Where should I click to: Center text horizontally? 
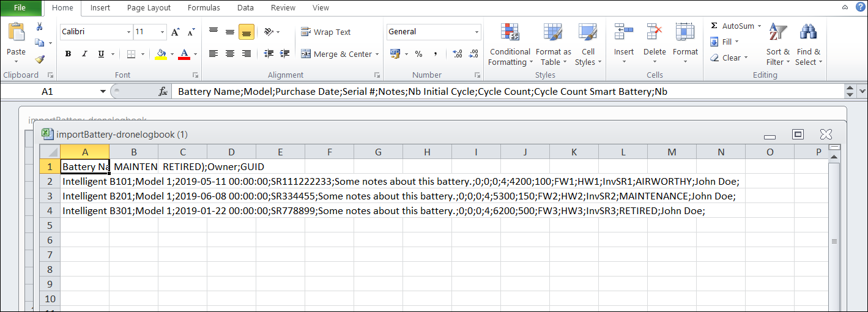coord(230,54)
